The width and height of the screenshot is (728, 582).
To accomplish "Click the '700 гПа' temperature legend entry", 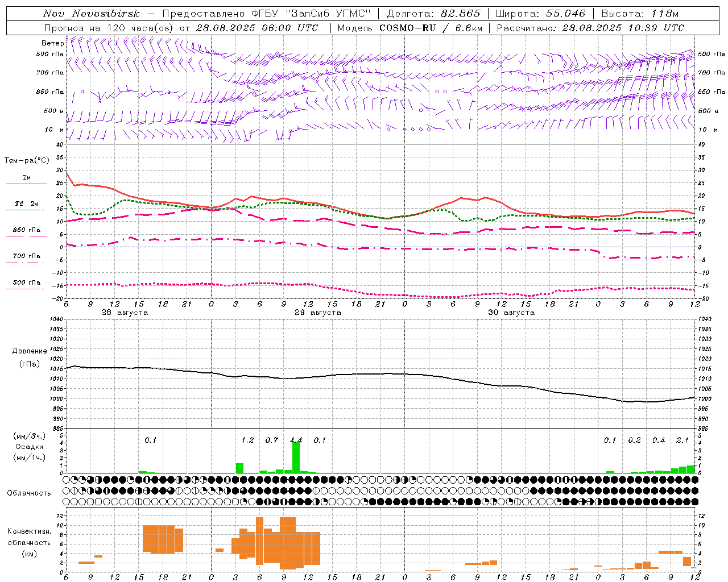I will pos(27,256).
